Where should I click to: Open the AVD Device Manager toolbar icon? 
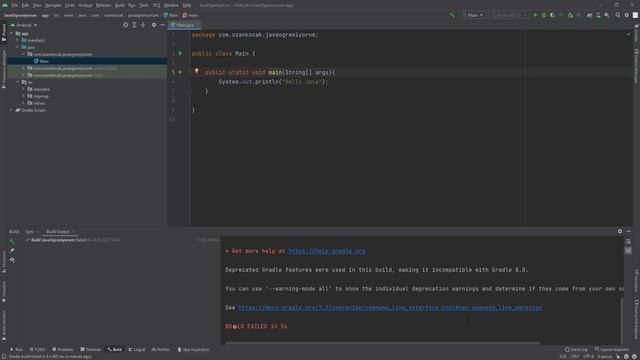click(598, 15)
